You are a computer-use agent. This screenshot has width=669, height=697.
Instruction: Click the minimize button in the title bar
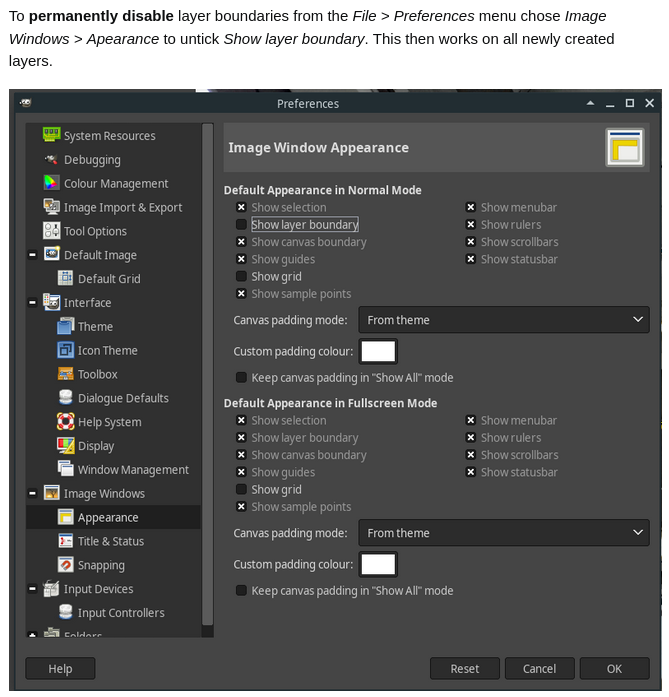610,104
